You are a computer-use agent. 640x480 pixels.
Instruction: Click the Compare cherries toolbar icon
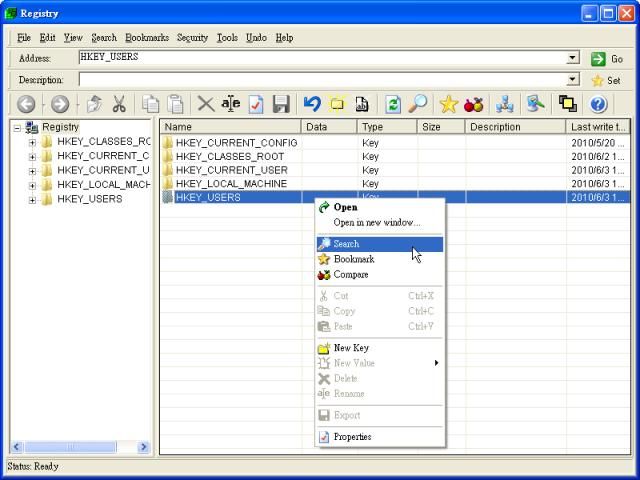point(473,104)
